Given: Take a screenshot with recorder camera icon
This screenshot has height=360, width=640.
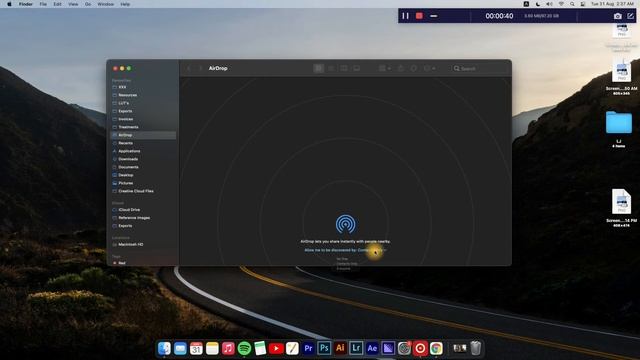Looking at the screenshot, I should tap(618, 16).
